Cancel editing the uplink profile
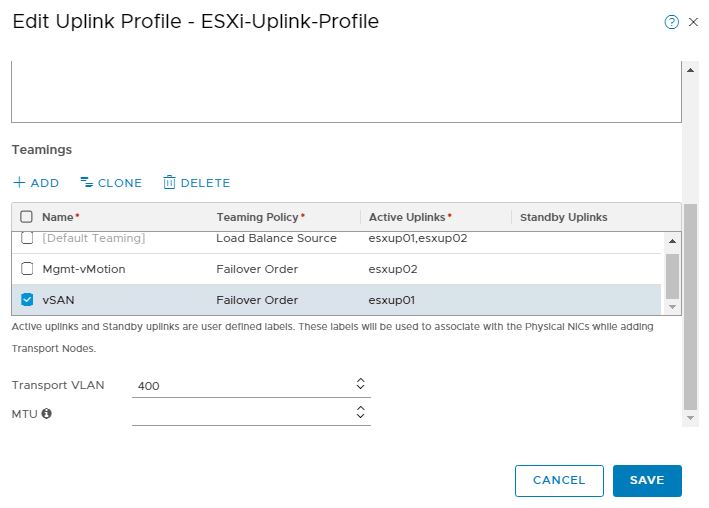The height and width of the screenshot is (508, 709). click(x=559, y=480)
